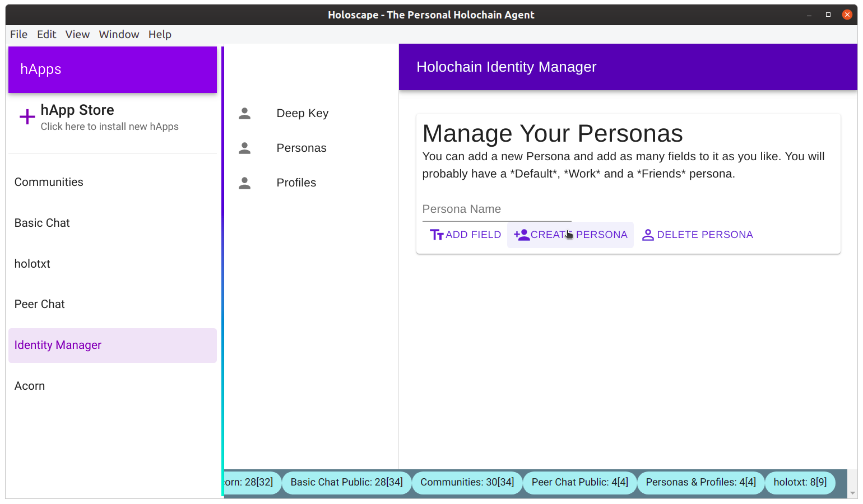
Task: Open the Edit menu
Action: click(47, 34)
